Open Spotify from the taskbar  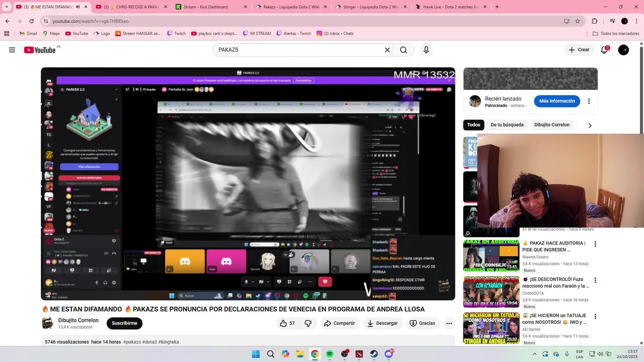click(330, 354)
